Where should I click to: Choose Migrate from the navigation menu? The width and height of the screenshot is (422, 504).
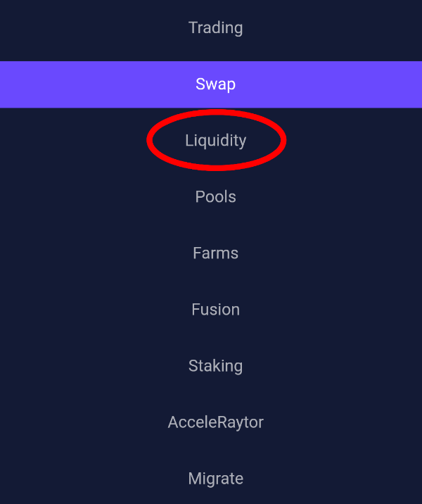[215, 479]
